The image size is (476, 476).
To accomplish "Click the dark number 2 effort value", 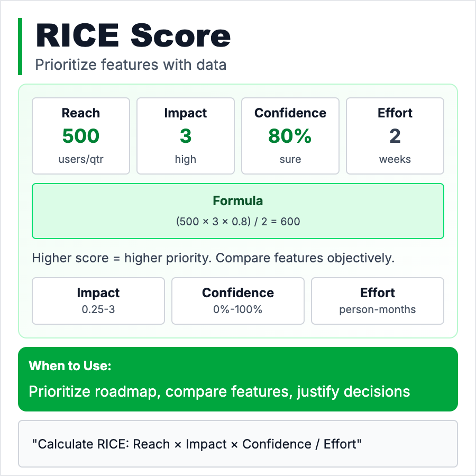I will tap(395, 136).
